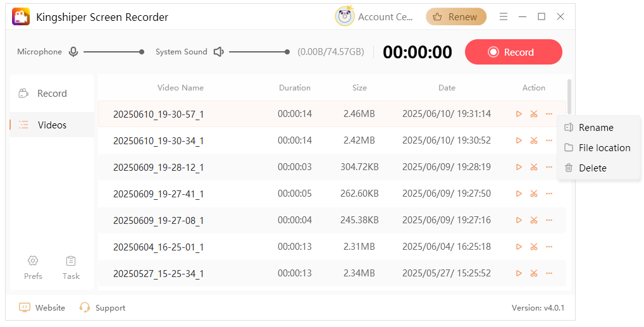
Task: Select the Videos tab in sidebar
Action: (52, 125)
